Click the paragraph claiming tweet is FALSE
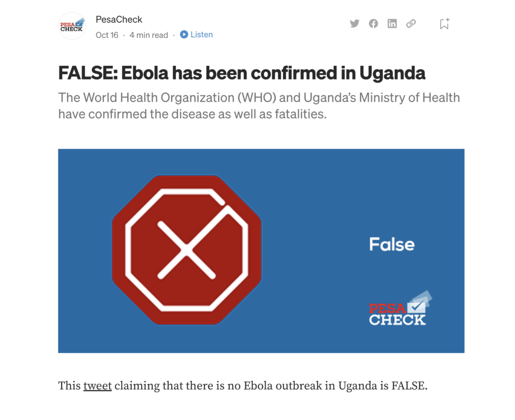Screen dimensions: 515x420 243,385
